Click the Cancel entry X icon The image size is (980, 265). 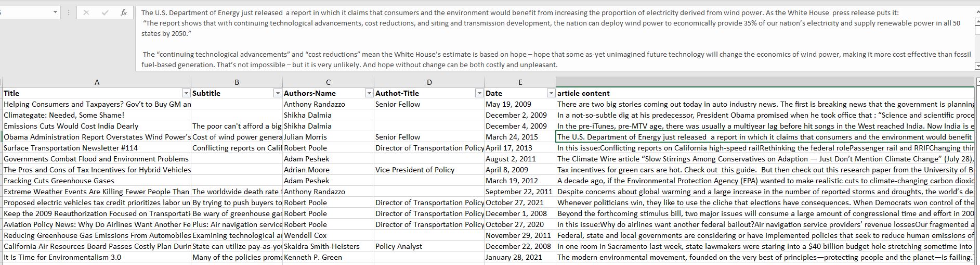[86, 12]
